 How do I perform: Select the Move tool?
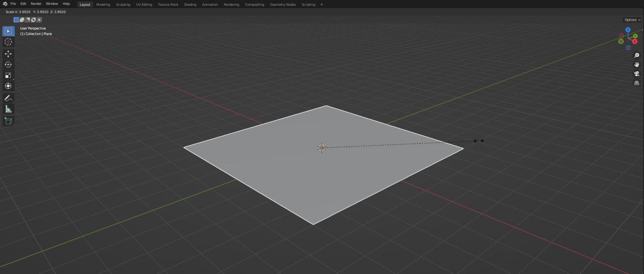click(8, 54)
